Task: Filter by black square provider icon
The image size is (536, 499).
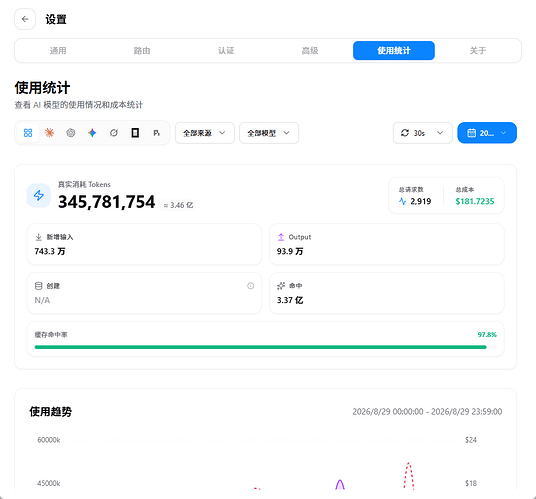Action: pyautogui.click(x=135, y=133)
